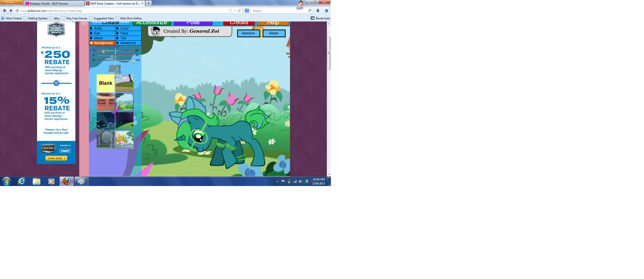This screenshot has width=644, height=279.
Task: Go back to previous page
Action: pos(5,10)
